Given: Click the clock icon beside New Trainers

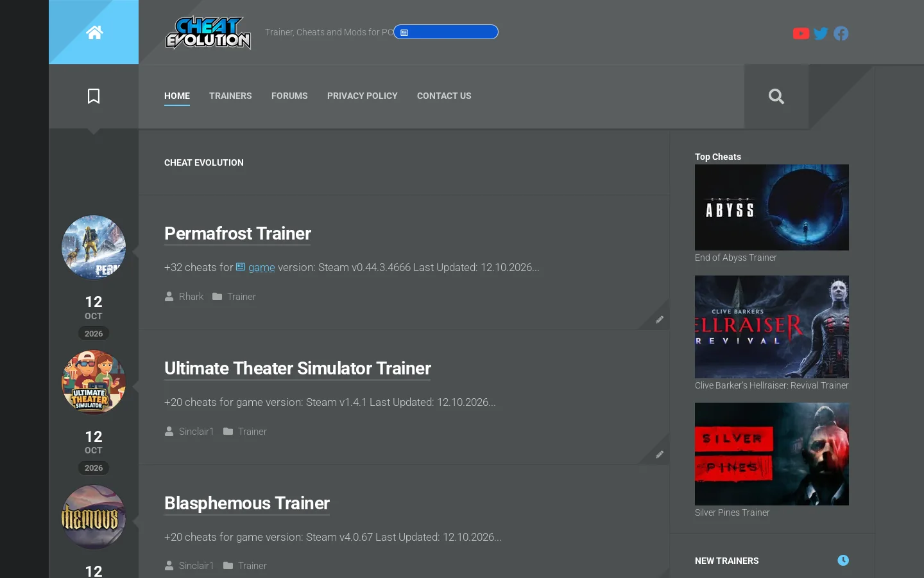Looking at the screenshot, I should point(843,560).
